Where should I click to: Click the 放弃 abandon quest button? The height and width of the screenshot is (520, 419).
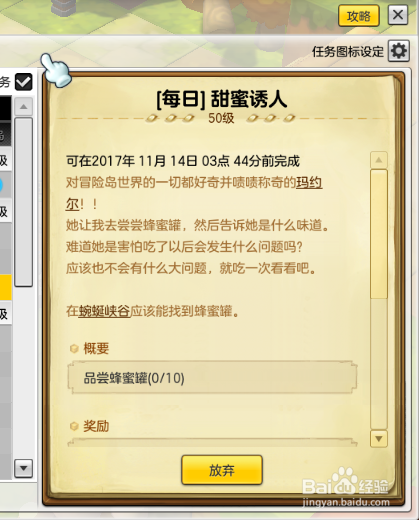222,470
